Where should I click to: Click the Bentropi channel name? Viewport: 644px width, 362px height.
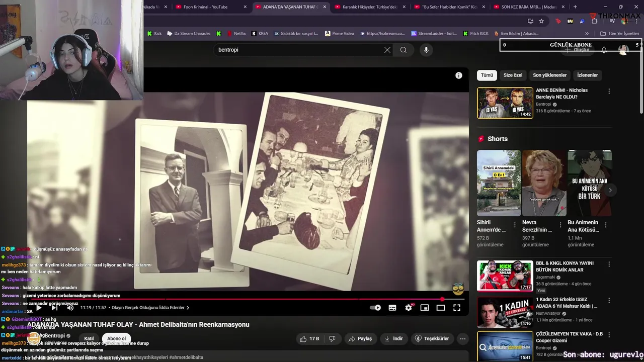54,336
